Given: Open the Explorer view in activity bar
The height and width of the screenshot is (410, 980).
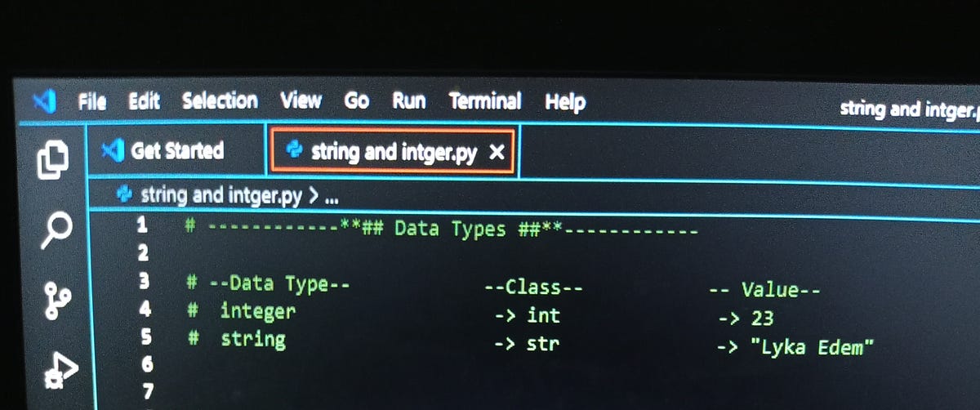Looking at the screenshot, I should point(54,158).
